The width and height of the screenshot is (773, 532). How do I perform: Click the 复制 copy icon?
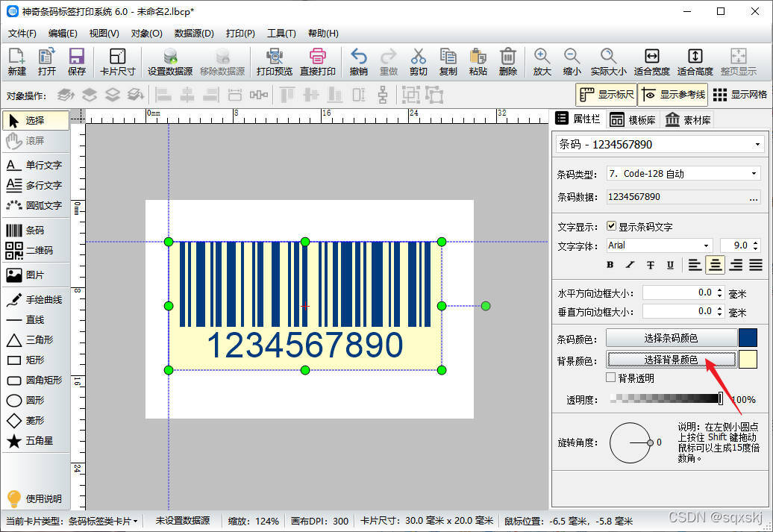(x=448, y=61)
